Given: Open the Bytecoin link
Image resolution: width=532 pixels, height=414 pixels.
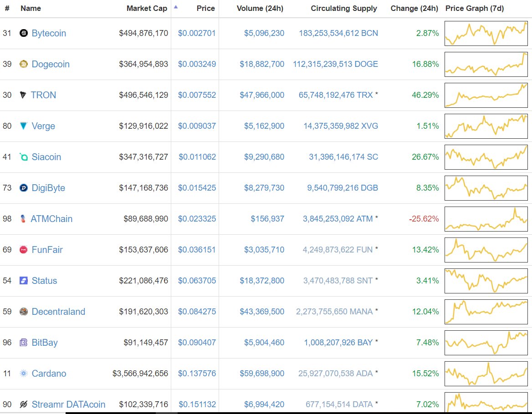Looking at the screenshot, I should [49, 33].
